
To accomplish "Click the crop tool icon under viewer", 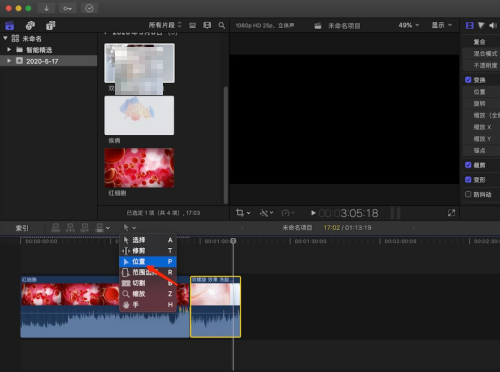I will [240, 213].
